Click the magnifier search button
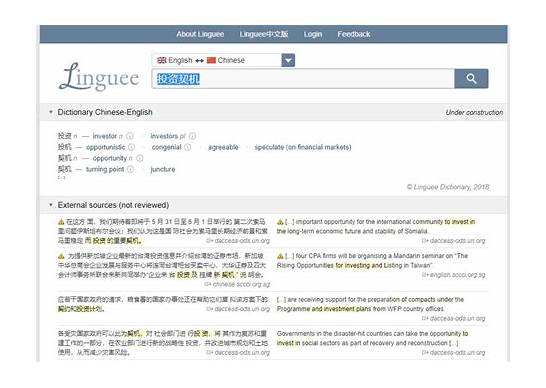The height and width of the screenshot is (388, 546). 471,78
